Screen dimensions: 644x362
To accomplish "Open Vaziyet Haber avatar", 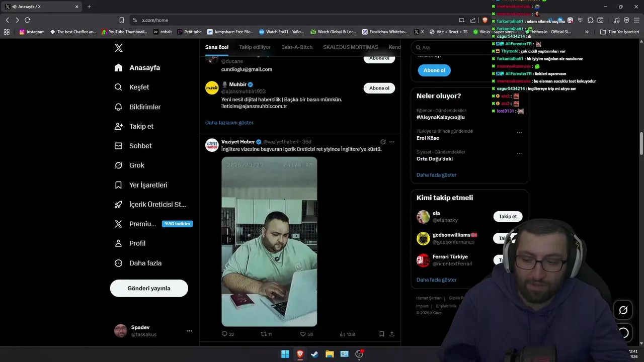I will (212, 145).
